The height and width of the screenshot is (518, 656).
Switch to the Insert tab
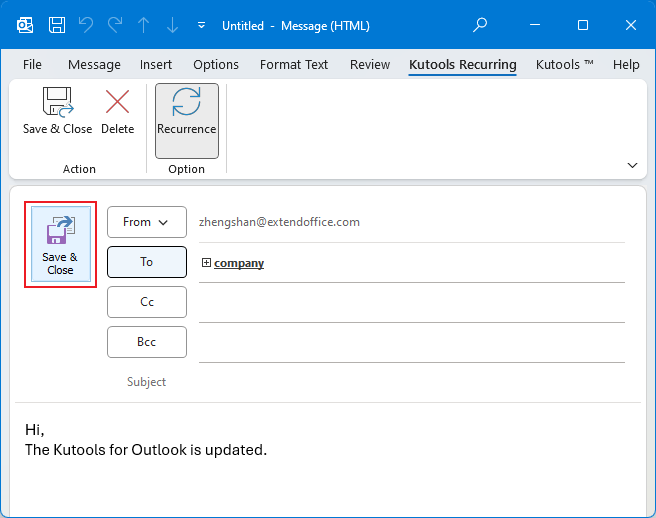[x=156, y=64]
